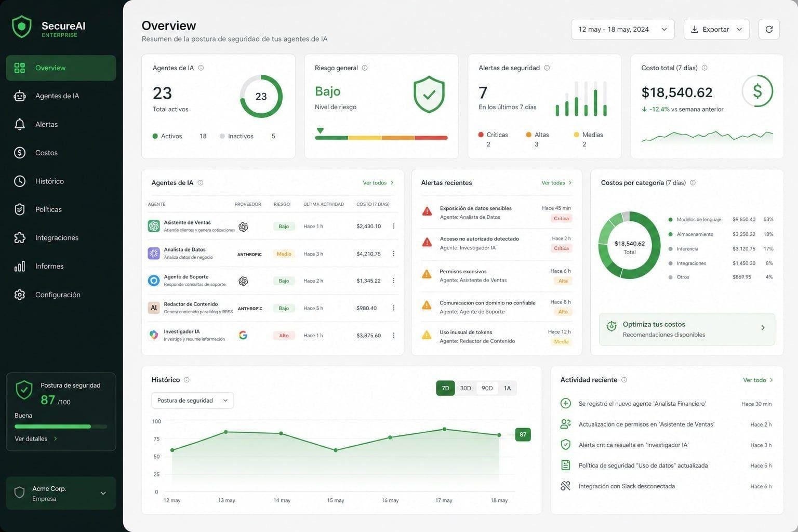Open three-dot menu for Asistente de Ventas
Image resolution: width=798 pixels, height=532 pixels.
pyautogui.click(x=393, y=226)
